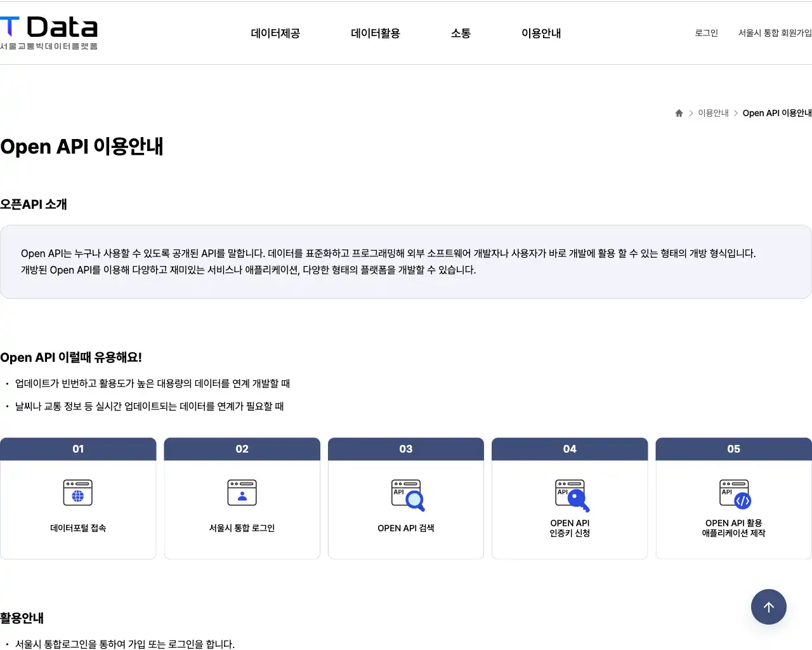Click the globe browser icon on step 01
The width and height of the screenshot is (812, 650).
point(78,493)
